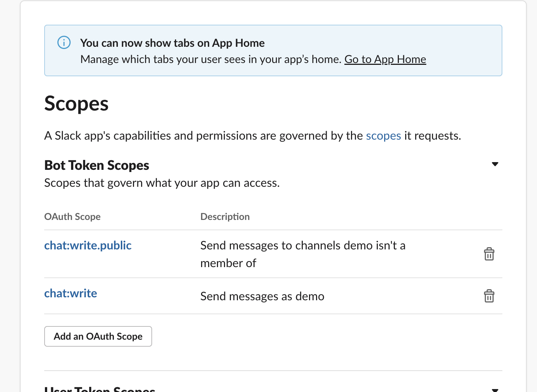Click the OAuth Scope column header
This screenshot has width=537, height=392.
coord(72,217)
